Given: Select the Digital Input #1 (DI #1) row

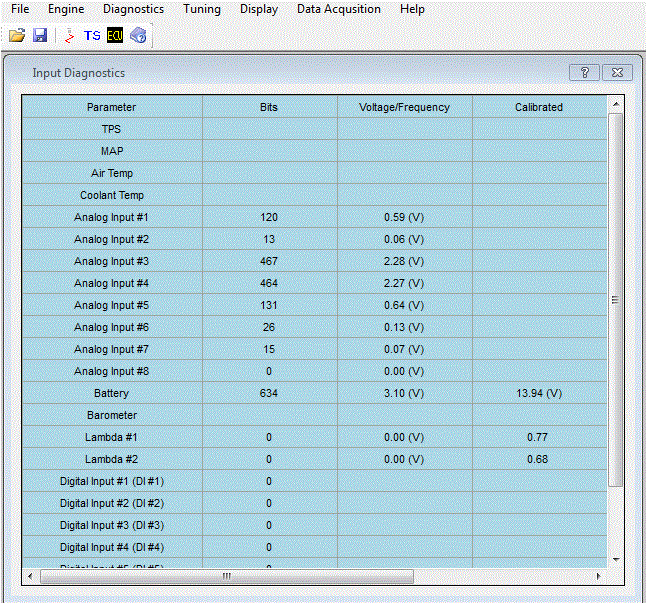Looking at the screenshot, I should [314, 481].
